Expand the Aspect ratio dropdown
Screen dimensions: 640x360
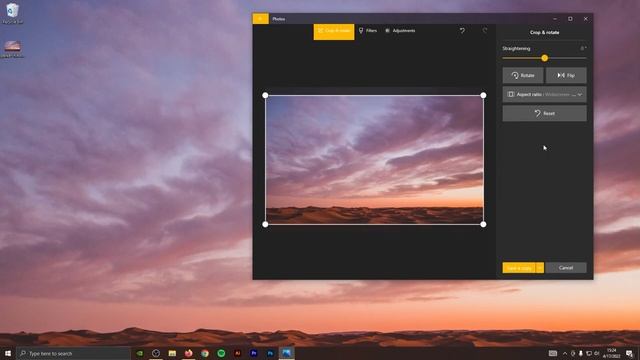(544, 94)
